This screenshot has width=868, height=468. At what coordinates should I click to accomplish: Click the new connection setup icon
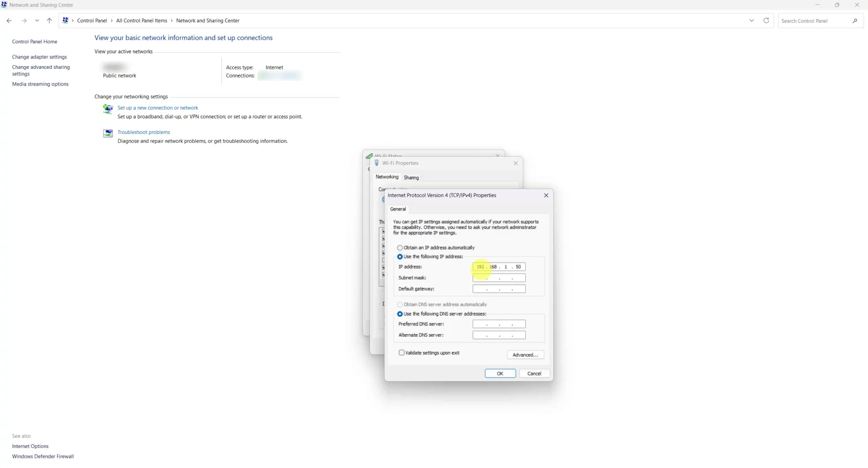pyautogui.click(x=108, y=109)
